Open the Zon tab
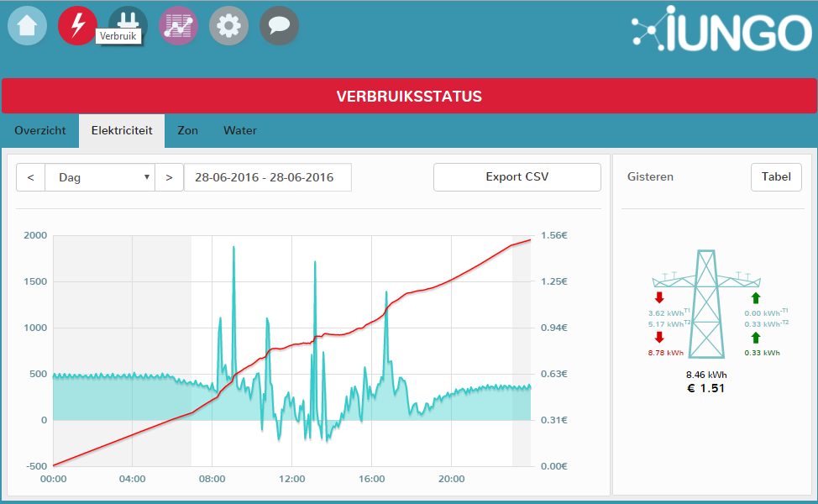818x504 pixels. (x=187, y=130)
